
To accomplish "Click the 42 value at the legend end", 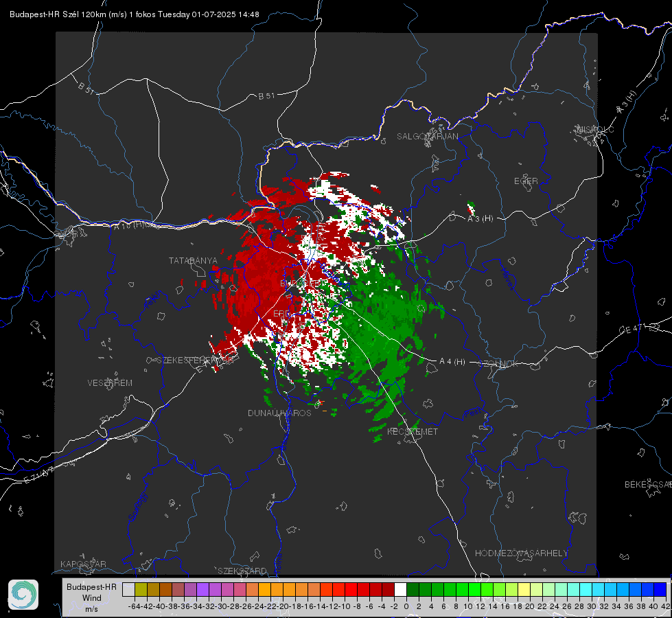I will [x=666, y=606].
